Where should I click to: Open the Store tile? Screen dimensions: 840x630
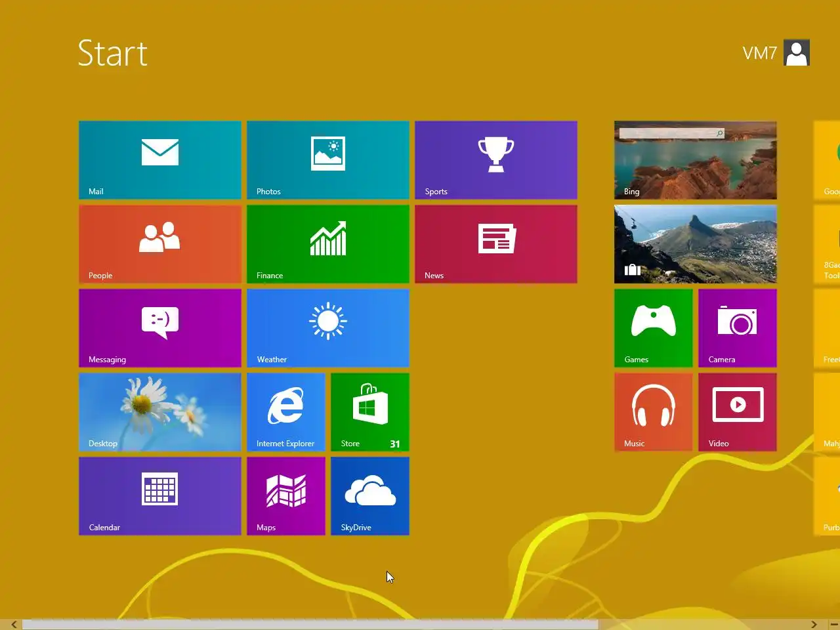tap(370, 412)
